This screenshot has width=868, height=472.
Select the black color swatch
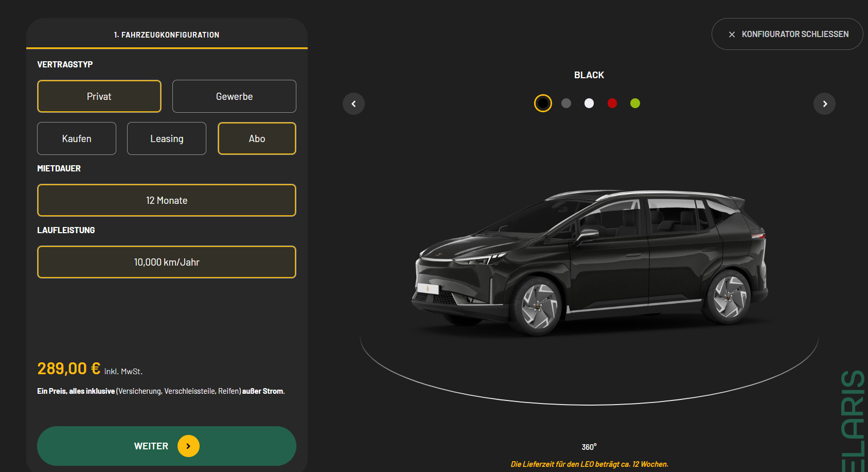[543, 103]
